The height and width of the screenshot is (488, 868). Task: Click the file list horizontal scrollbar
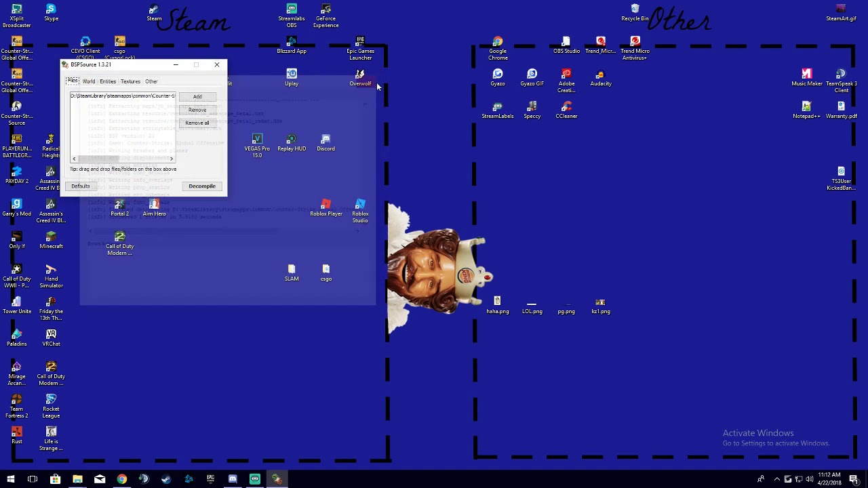click(123, 159)
